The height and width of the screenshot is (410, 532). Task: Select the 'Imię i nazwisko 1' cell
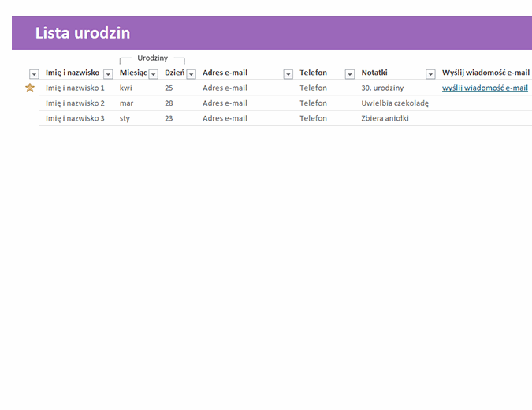point(75,88)
